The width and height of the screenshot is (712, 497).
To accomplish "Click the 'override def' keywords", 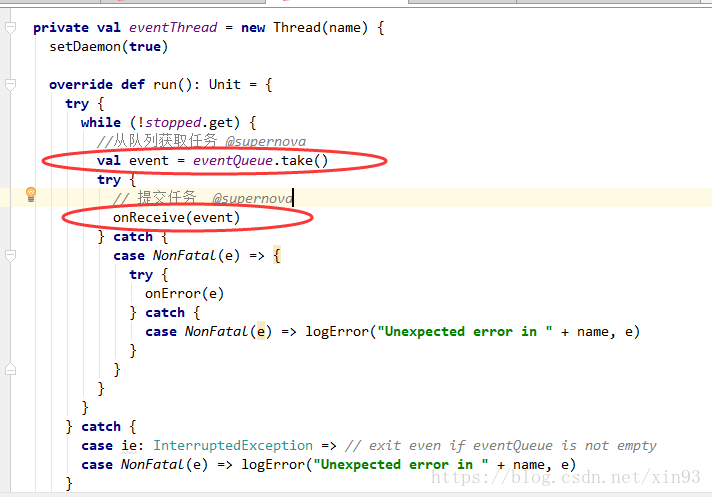I will coord(97,84).
